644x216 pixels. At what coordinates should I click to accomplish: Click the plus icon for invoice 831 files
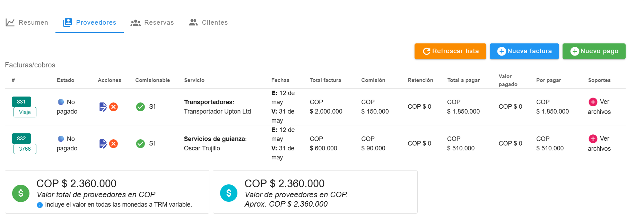593,102
